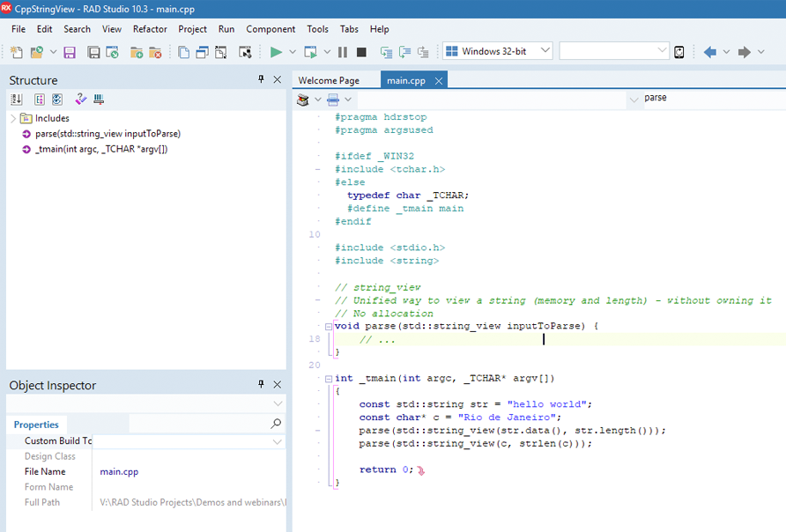786x532 pixels.
Task: Expand the Open Project recent files arrow
Action: 53,52
